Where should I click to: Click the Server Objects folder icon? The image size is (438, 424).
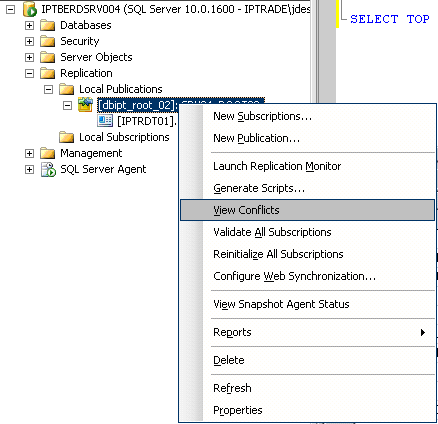(x=47, y=57)
